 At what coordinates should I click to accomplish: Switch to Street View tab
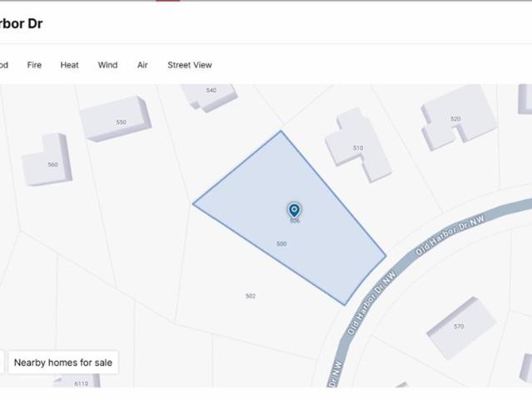coord(190,65)
